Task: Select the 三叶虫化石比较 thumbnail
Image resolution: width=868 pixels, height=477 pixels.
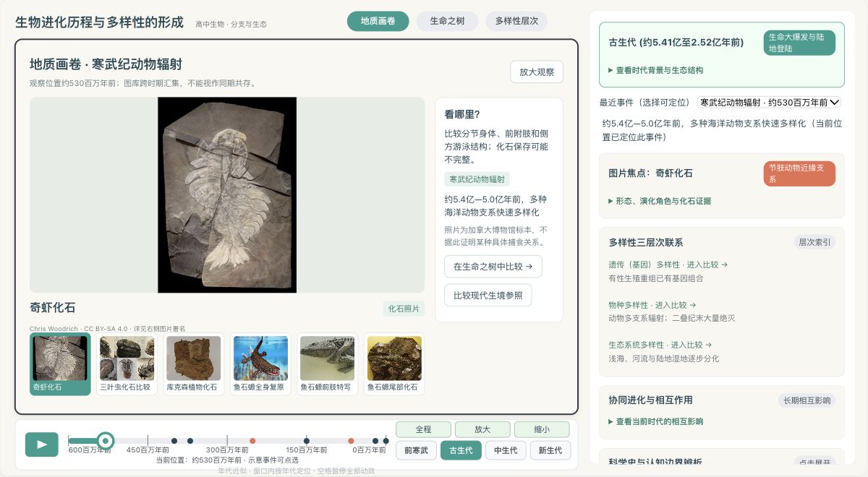Action: (127, 364)
